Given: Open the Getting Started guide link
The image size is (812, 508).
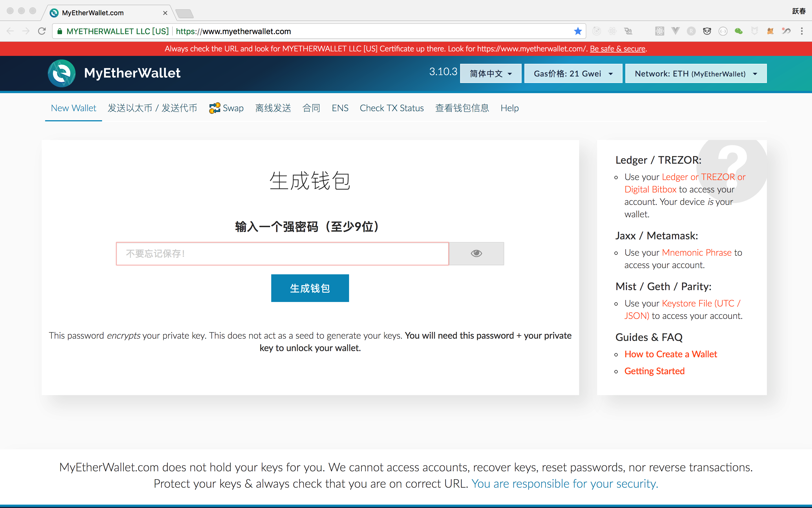Looking at the screenshot, I should pyautogui.click(x=654, y=371).
